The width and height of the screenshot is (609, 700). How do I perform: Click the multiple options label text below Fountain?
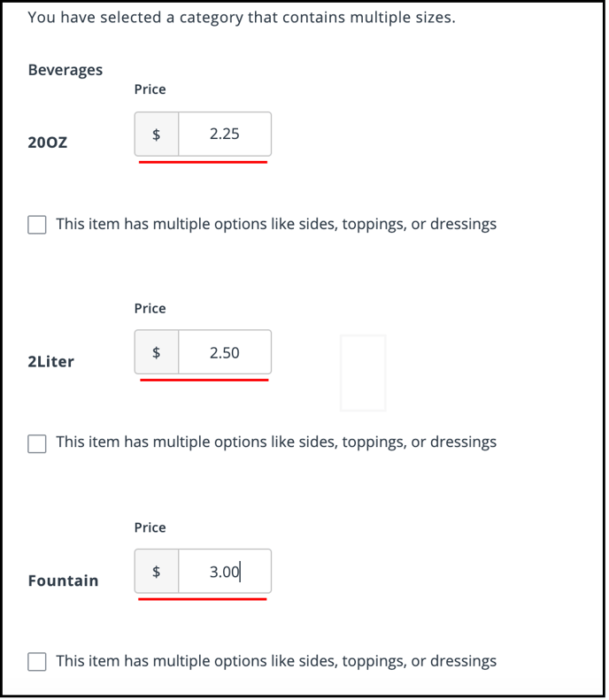(276, 662)
